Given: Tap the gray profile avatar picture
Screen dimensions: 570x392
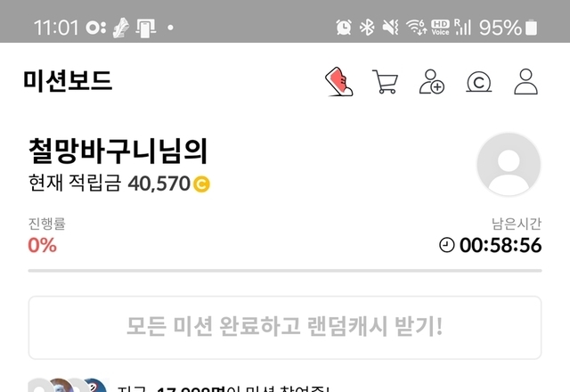Looking at the screenshot, I should pos(509,164).
